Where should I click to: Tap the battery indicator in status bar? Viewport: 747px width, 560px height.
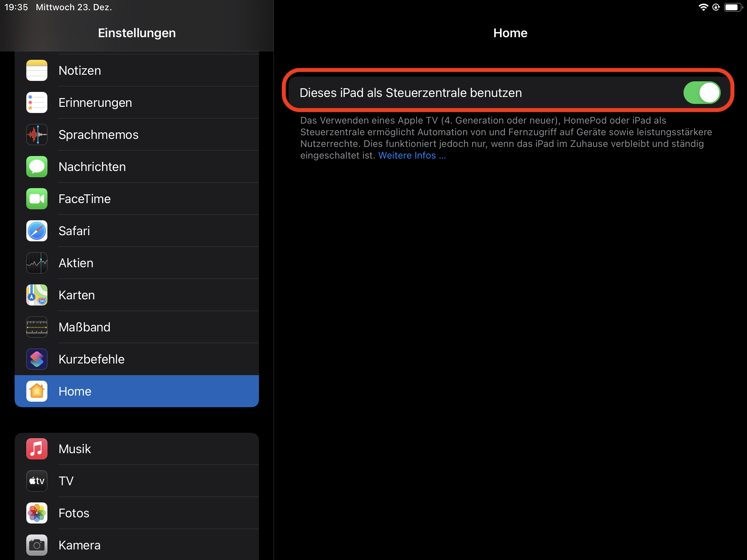tap(733, 7)
